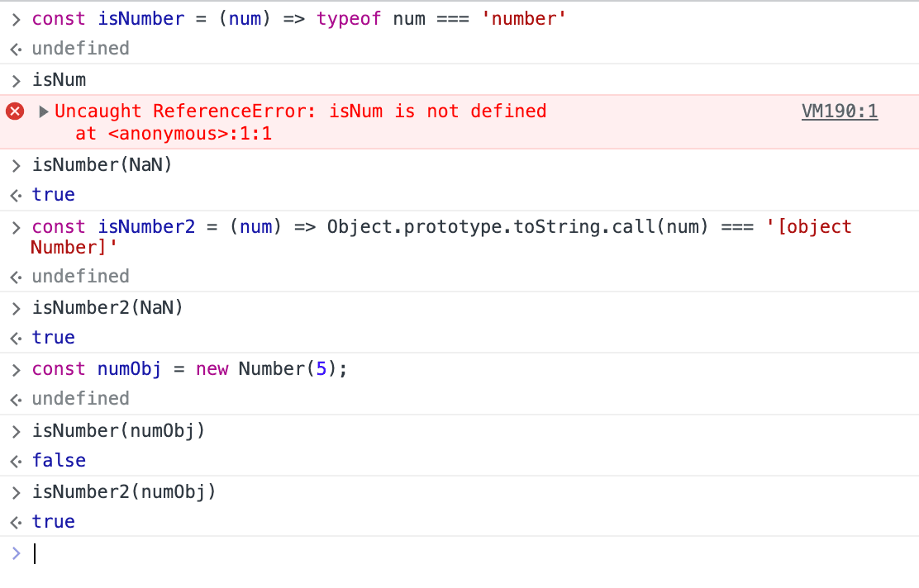Click the input chevron beside 'isNumber2(numObj)'
The height and width of the screenshot is (588, 919).
(15, 492)
